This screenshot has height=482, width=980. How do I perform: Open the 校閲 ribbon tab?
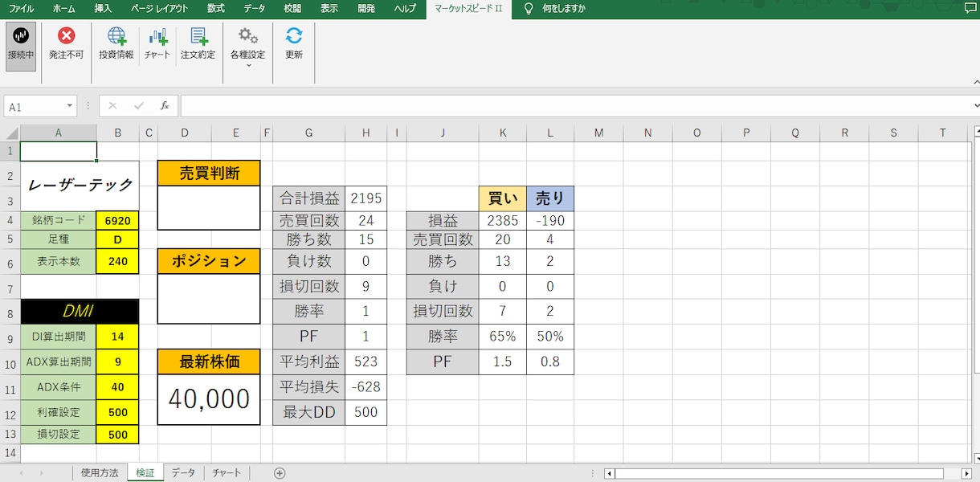click(x=292, y=9)
